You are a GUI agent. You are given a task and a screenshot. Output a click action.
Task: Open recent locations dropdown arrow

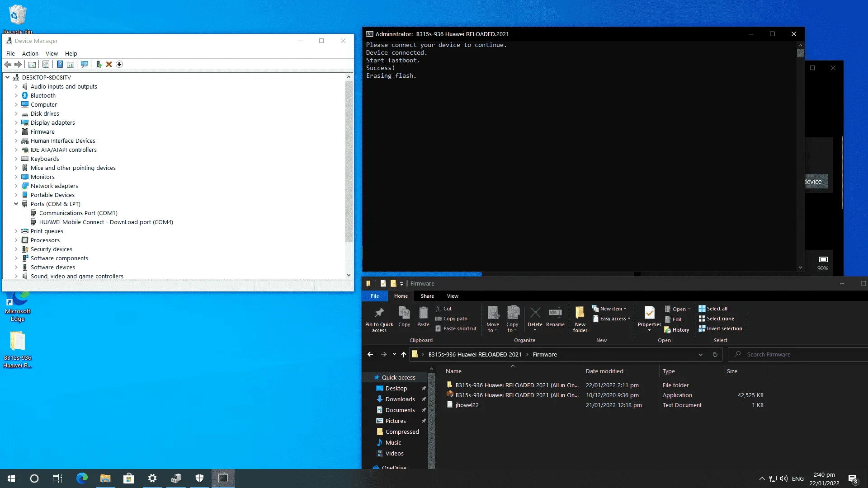pyautogui.click(x=394, y=354)
